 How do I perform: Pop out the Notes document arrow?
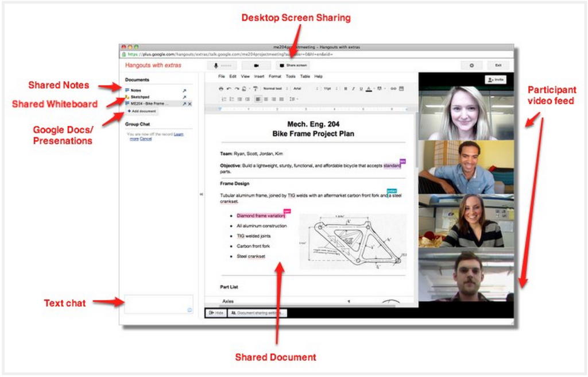click(x=184, y=91)
